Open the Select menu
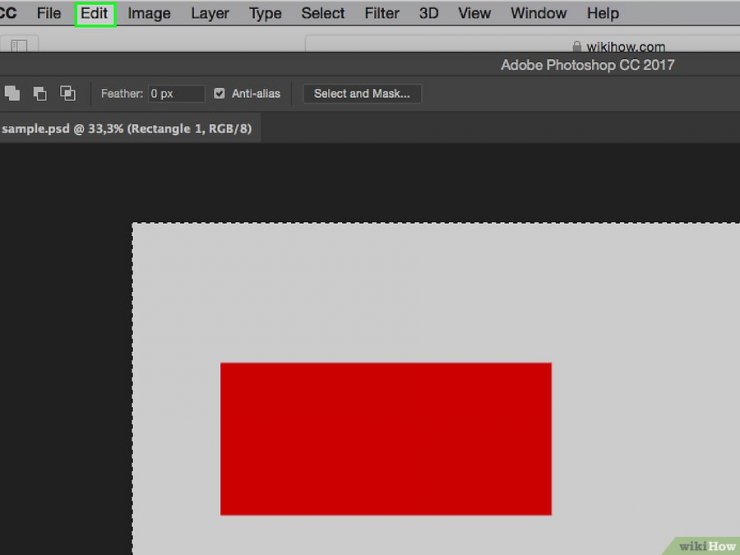 (x=323, y=13)
